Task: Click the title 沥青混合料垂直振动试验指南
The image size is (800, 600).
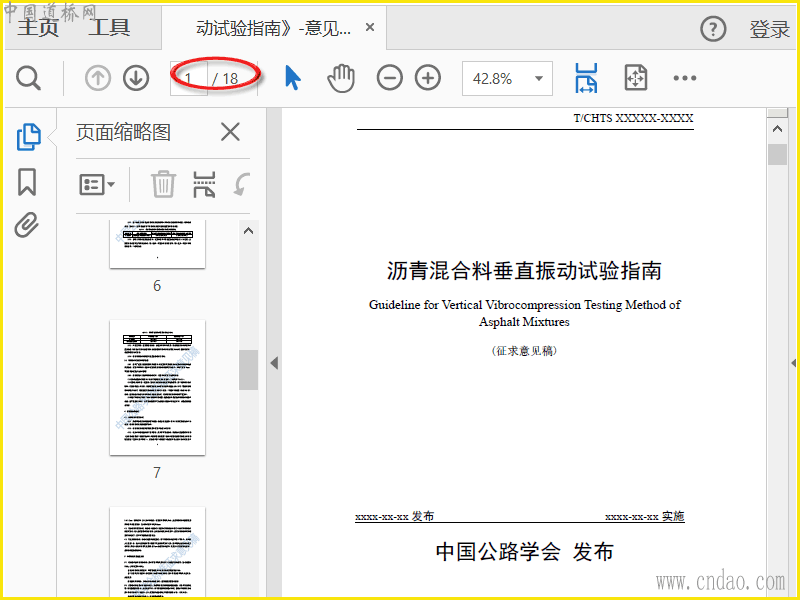Action: pos(524,270)
